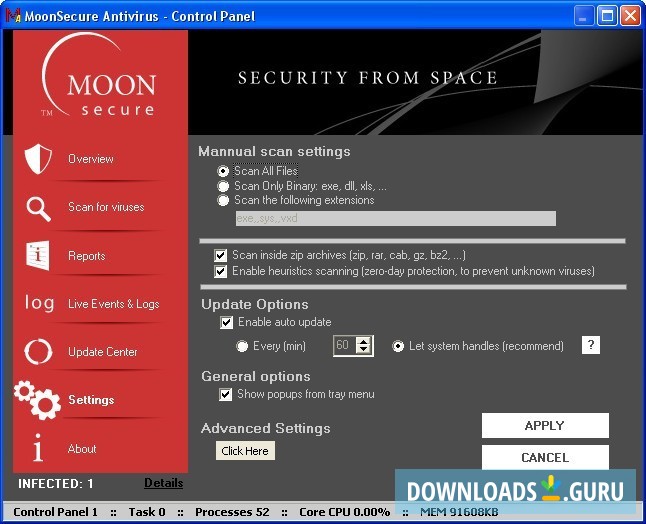Click the log icon in sidebar

(x=39, y=304)
